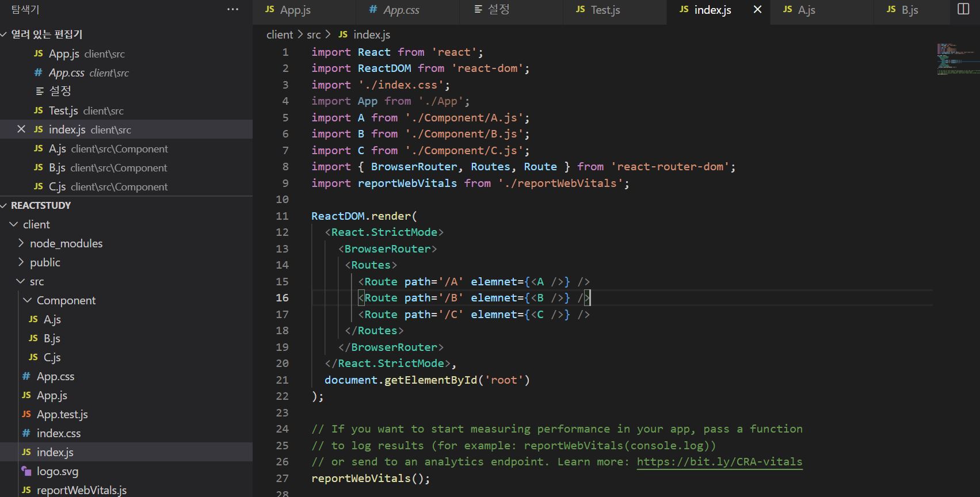This screenshot has height=497, width=980.
Task: Open the CRA-vitals bit.ly link
Action: 719,462
